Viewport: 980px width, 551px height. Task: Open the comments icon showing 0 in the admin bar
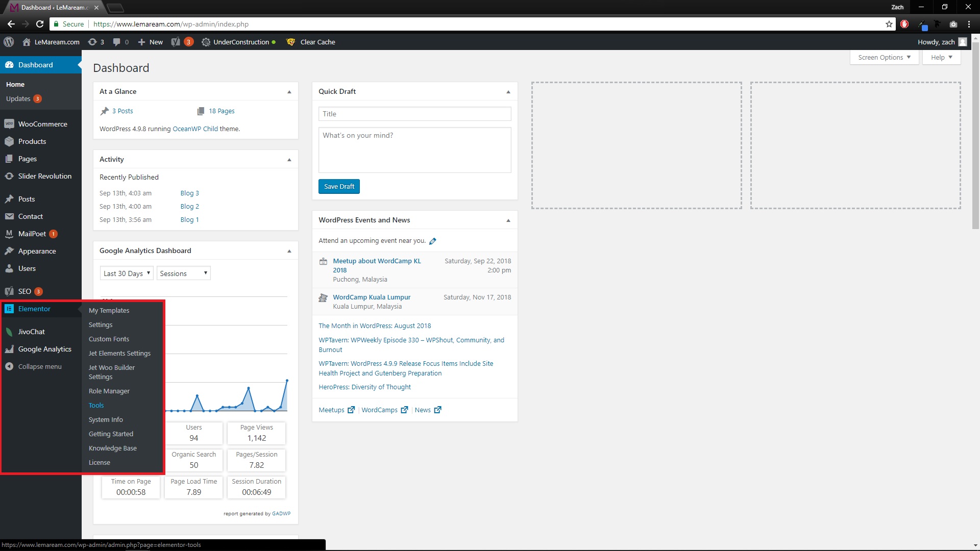click(121, 42)
